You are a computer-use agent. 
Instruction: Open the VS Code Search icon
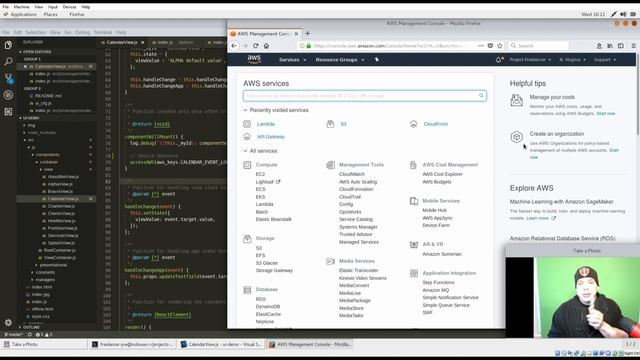[x=8, y=62]
